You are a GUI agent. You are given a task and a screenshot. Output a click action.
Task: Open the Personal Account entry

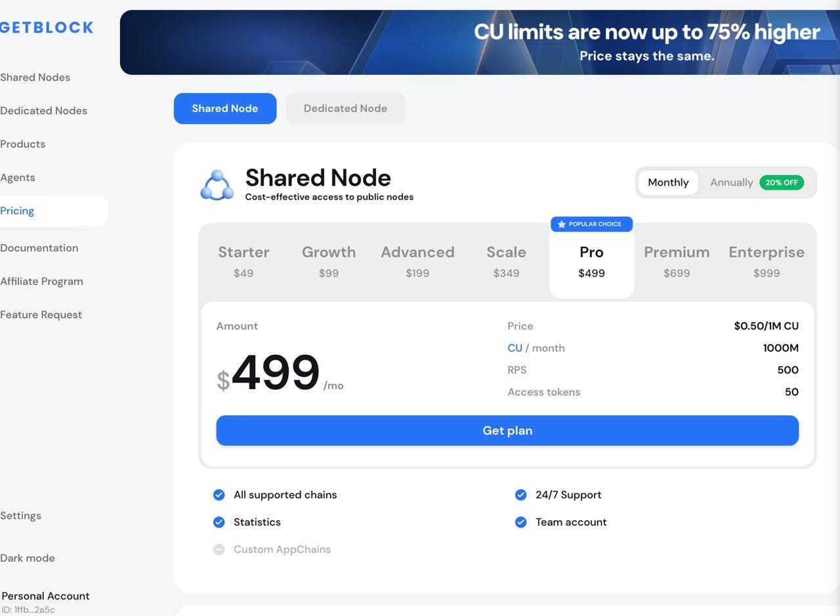click(x=45, y=596)
